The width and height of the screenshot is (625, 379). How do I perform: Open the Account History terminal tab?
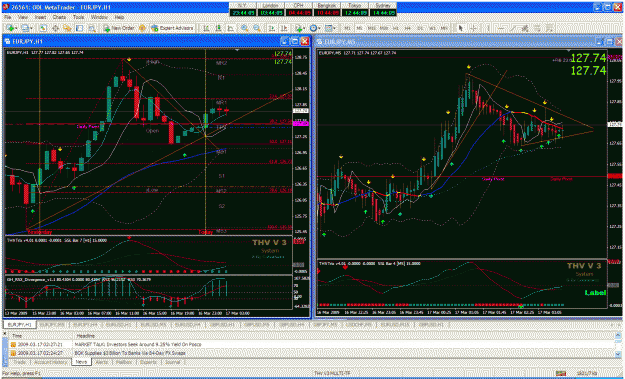(x=50, y=362)
